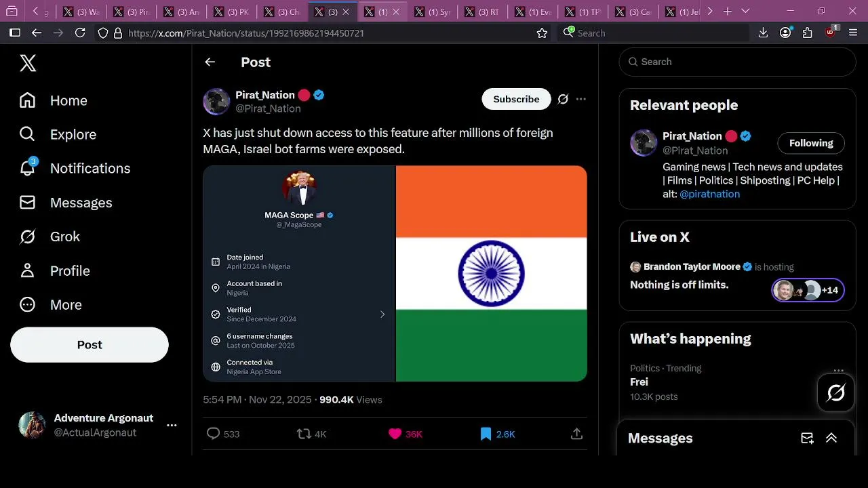868x488 pixels.
Task: Click the tracking protection shield icon
Action: pos(103,33)
